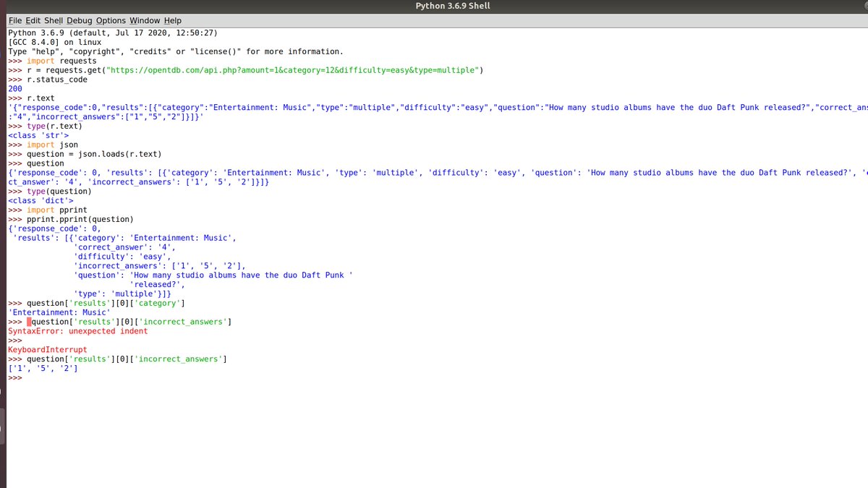Click the empty prompt below ['1', '5', '2'] output
Screen dimensions: 868x488
coord(15,377)
